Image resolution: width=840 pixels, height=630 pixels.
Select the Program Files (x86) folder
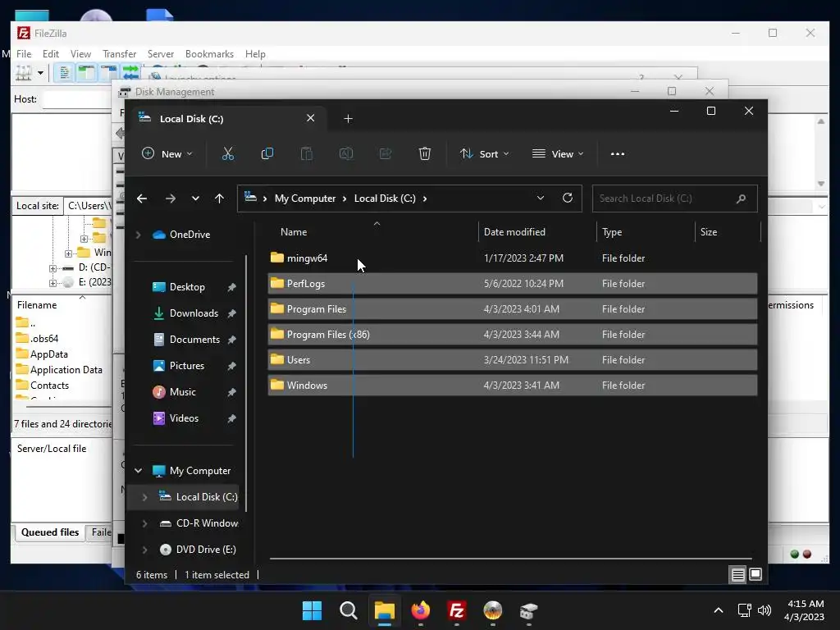pyautogui.click(x=513, y=335)
